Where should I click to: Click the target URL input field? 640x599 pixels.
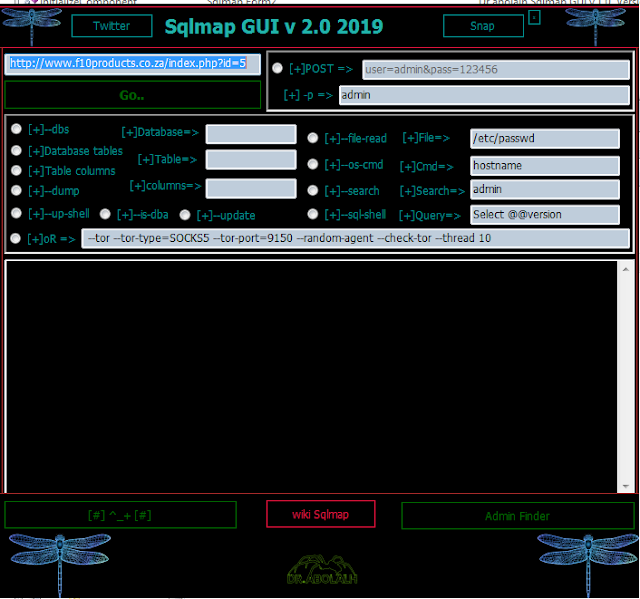(133, 64)
